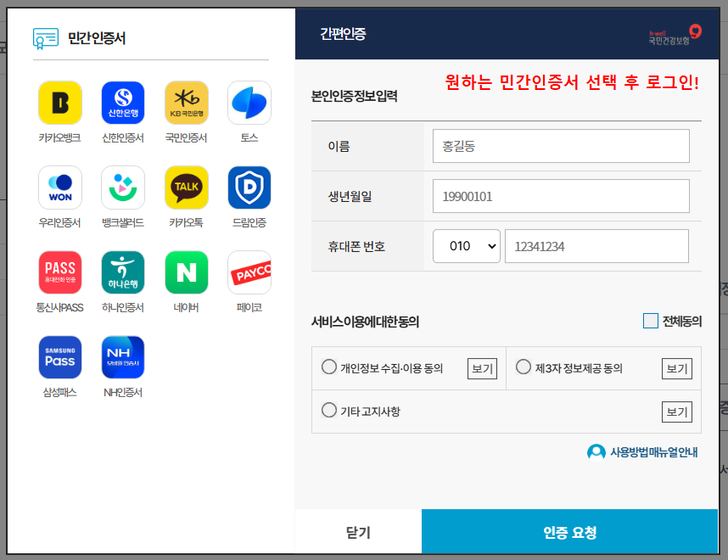Click the 삼성패스 text label
Image resolution: width=728 pixels, height=560 pixels.
pos(60,392)
